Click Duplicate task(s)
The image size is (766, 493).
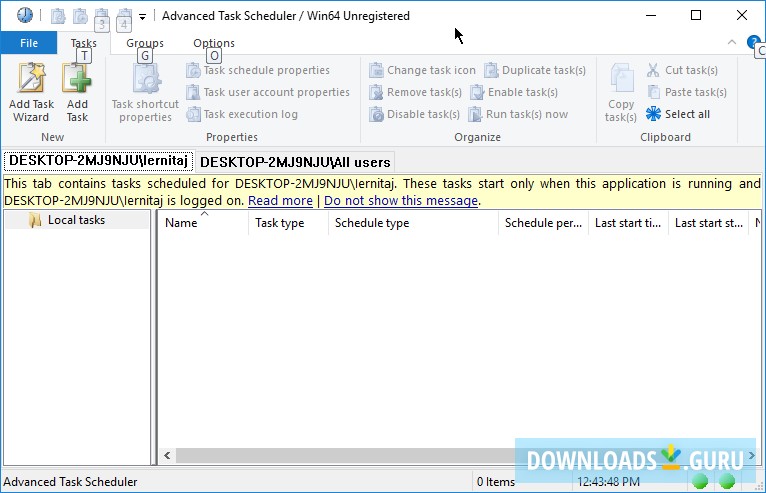(x=535, y=70)
